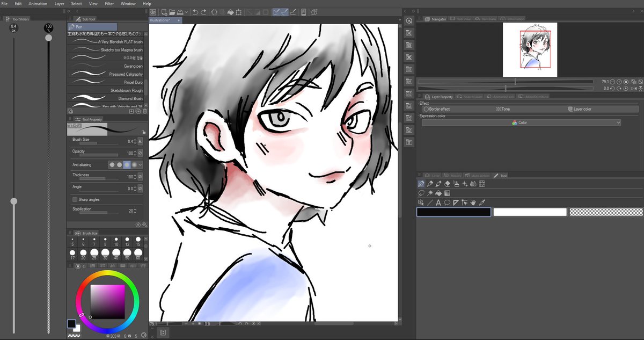This screenshot has width=644, height=340.
Task: Switch to the Layer Property tab
Action: [440, 97]
